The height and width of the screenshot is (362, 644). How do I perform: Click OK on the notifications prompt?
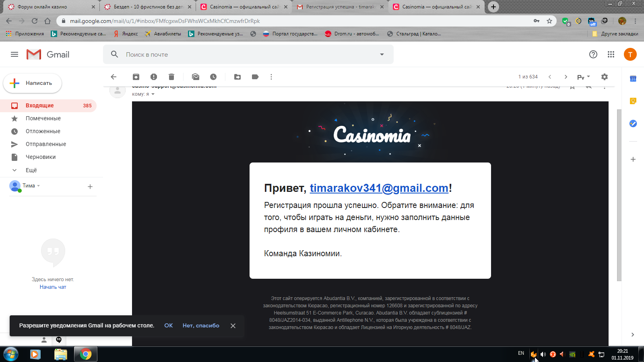tap(168, 325)
